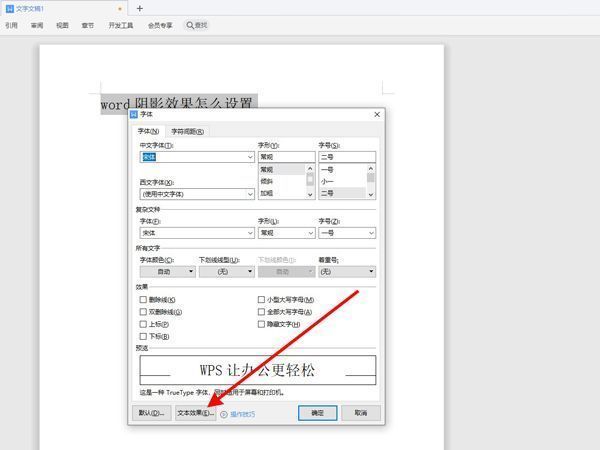Select 一号 in the 字号 list
The height and width of the screenshot is (450, 600).
coord(342,169)
